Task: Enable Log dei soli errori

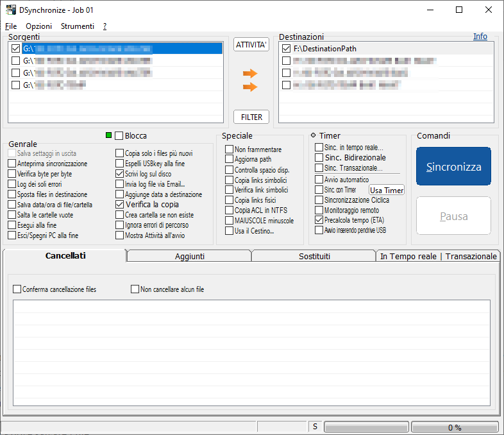Action: (x=12, y=184)
